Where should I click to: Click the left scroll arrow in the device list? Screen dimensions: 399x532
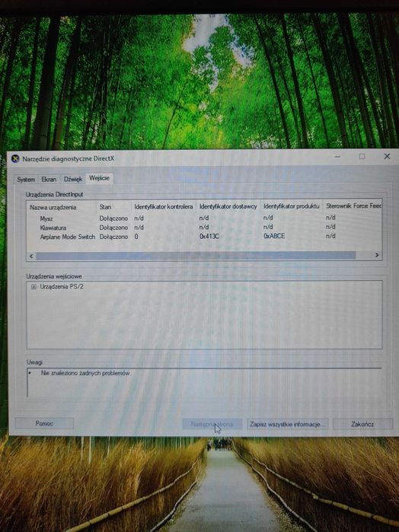tap(31, 256)
